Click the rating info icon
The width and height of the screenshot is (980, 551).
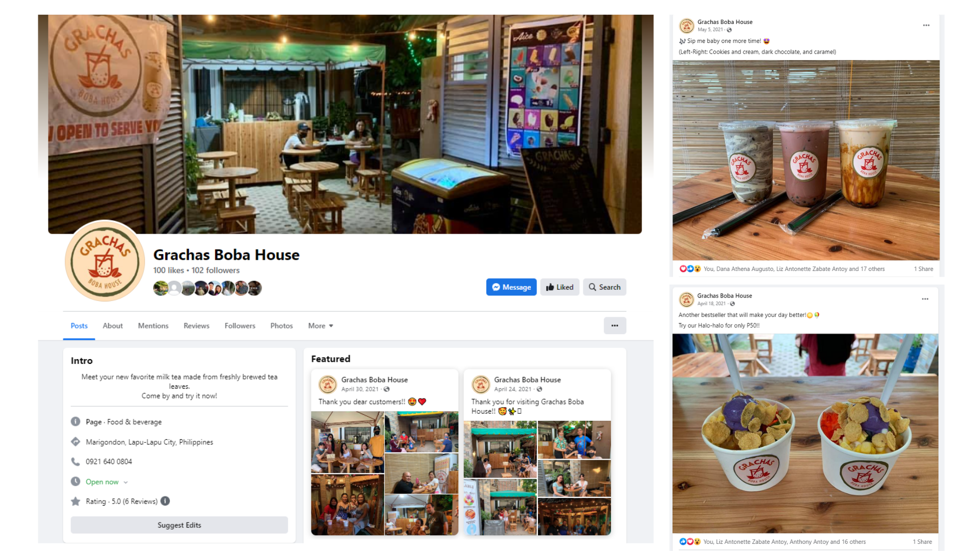[165, 501]
